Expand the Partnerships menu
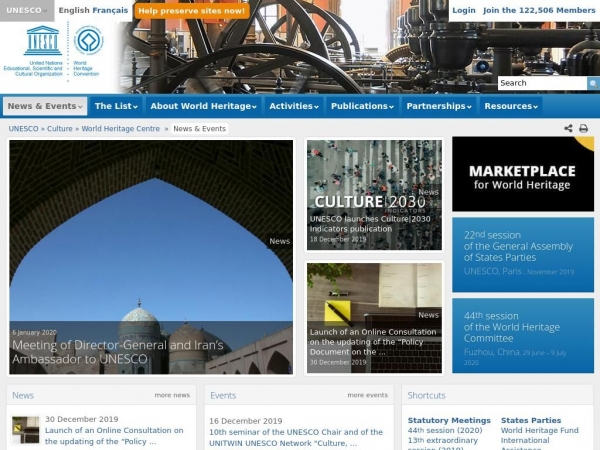This screenshot has height=450, width=600. coord(439,106)
